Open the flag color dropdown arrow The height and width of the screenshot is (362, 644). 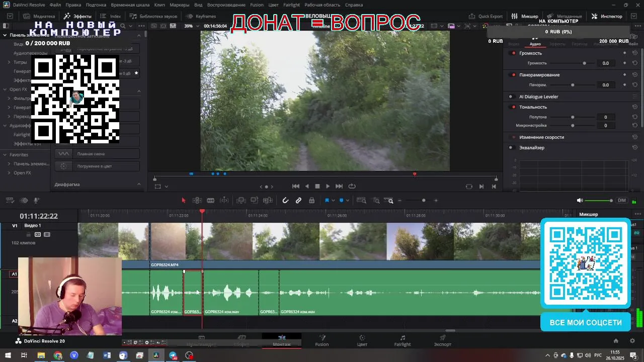[333, 201]
